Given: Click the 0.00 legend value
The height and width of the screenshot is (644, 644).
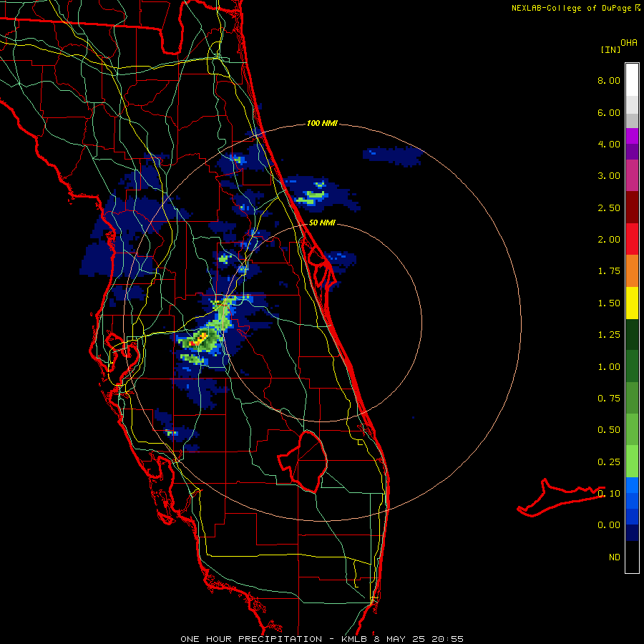Looking at the screenshot, I should pos(609,525).
